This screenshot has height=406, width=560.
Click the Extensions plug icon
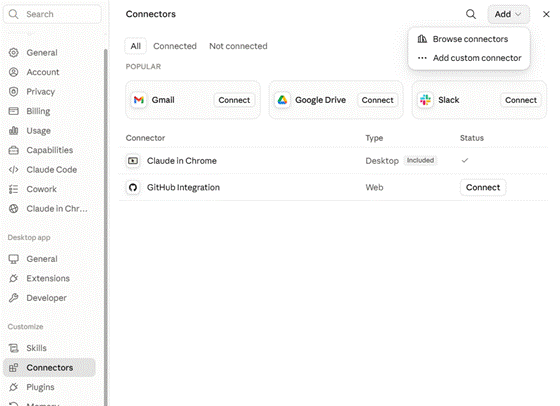[14, 278]
